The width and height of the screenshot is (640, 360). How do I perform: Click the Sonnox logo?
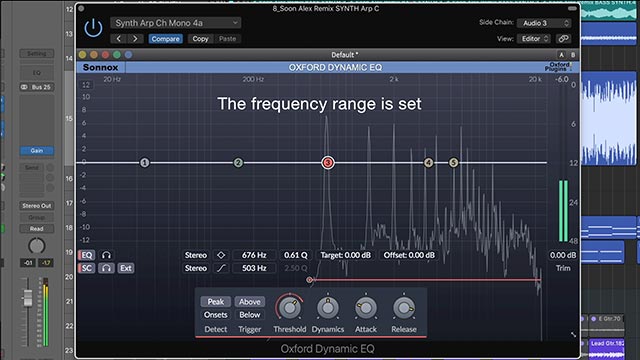pyautogui.click(x=100, y=67)
